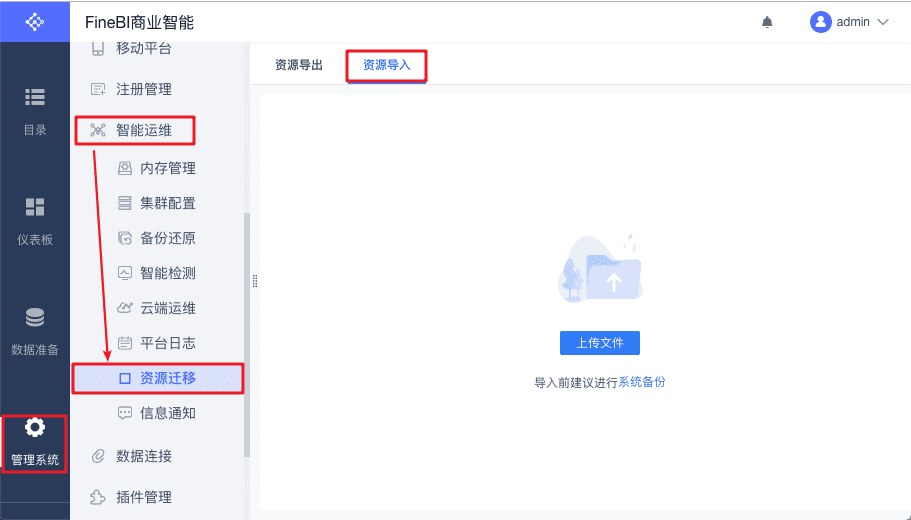911x520 pixels.
Task: Open the 系统备份 link
Action: click(x=642, y=382)
